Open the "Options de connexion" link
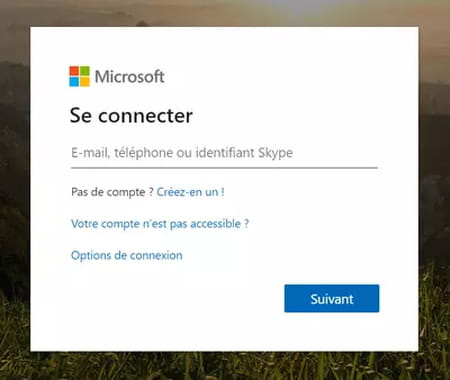The image size is (450, 380). pos(127,255)
